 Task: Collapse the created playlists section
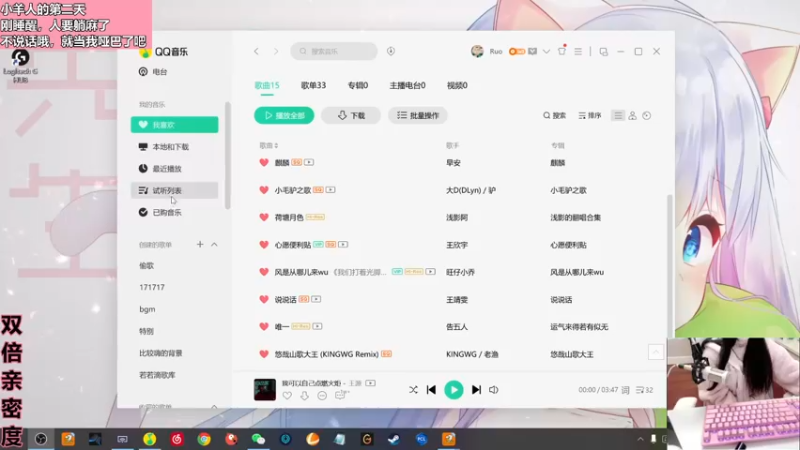point(214,244)
